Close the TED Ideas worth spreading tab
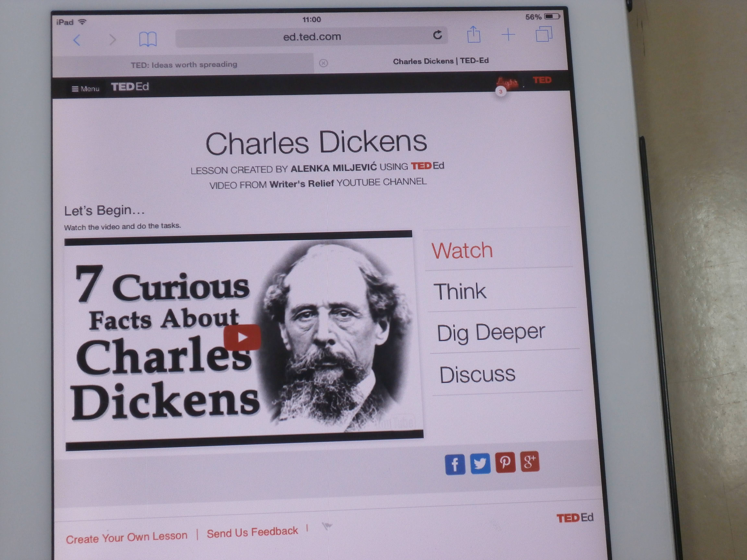Image resolution: width=747 pixels, height=560 pixels. [x=323, y=63]
